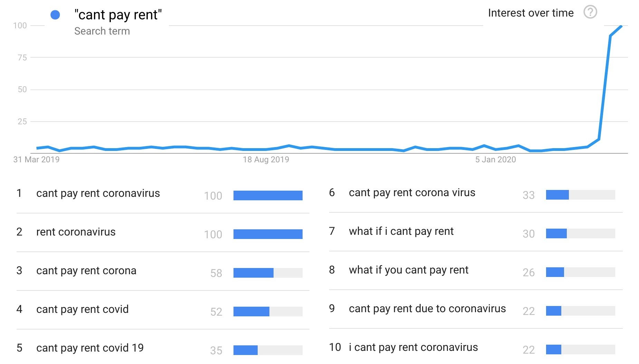Viewport: 639px width, 364px height.
Task: Click the bar for 'cant pay rent corona'
Action: pyautogui.click(x=268, y=273)
